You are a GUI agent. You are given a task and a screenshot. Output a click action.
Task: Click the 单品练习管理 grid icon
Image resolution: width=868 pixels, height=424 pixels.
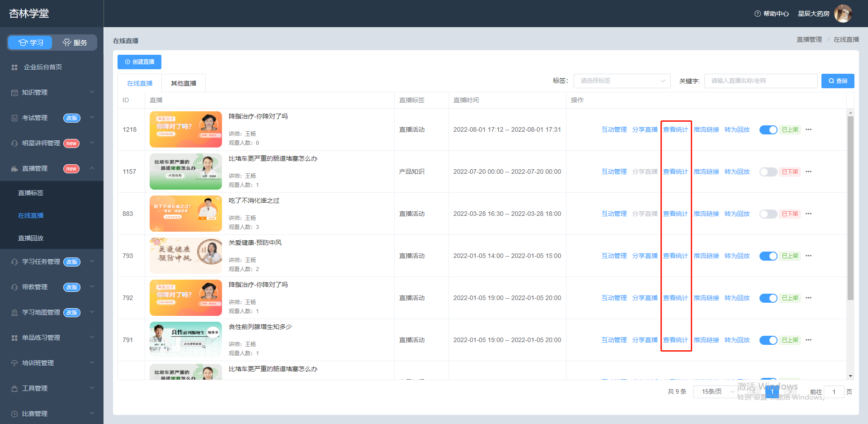click(x=14, y=338)
